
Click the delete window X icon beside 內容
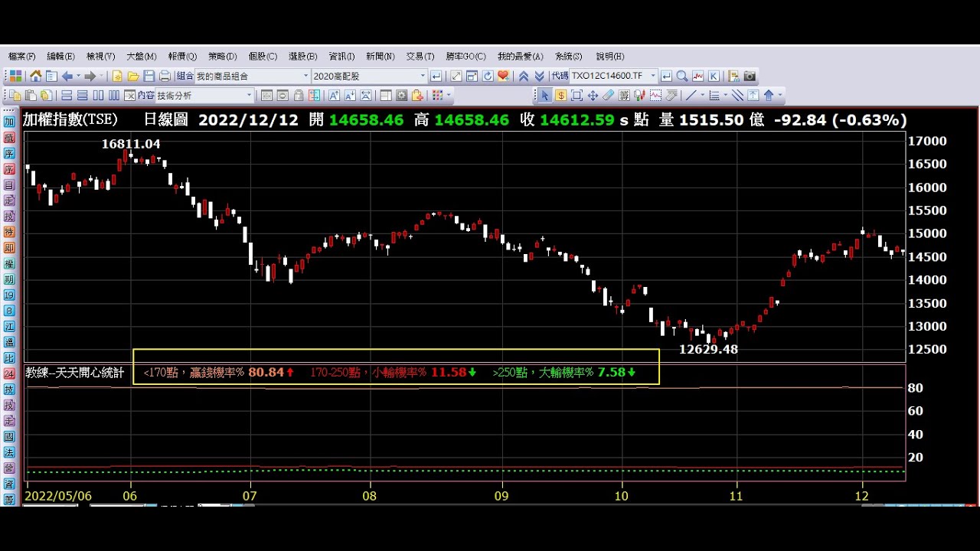(x=129, y=96)
